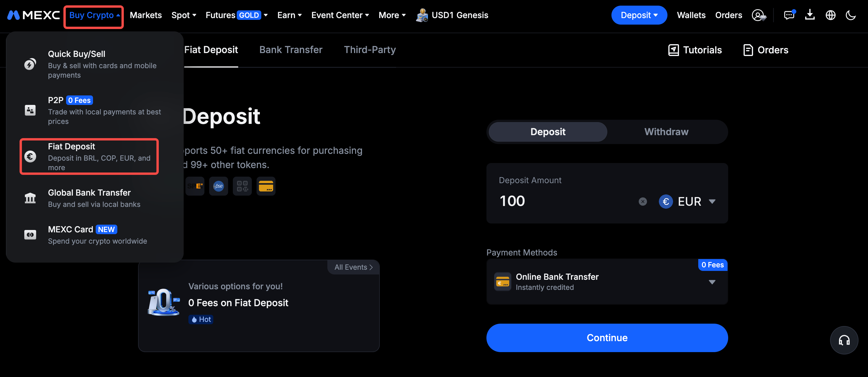Click the PSE payment method icon
The height and width of the screenshot is (377, 868).
218,186
